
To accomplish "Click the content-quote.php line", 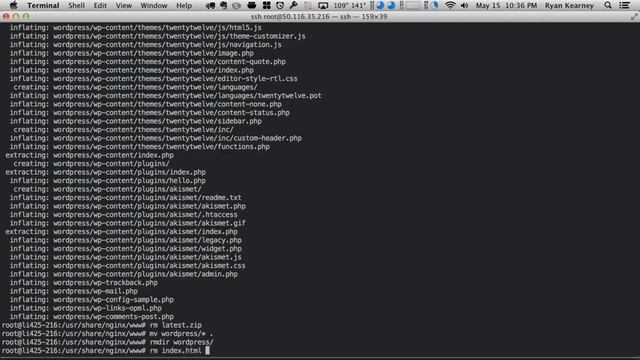I will point(148,62).
